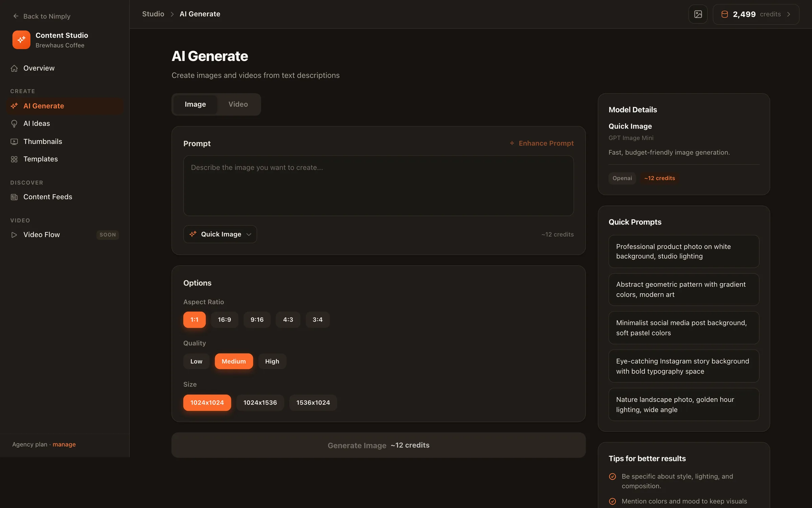
Task: Click the Video Flow play icon
Action: pyautogui.click(x=14, y=235)
